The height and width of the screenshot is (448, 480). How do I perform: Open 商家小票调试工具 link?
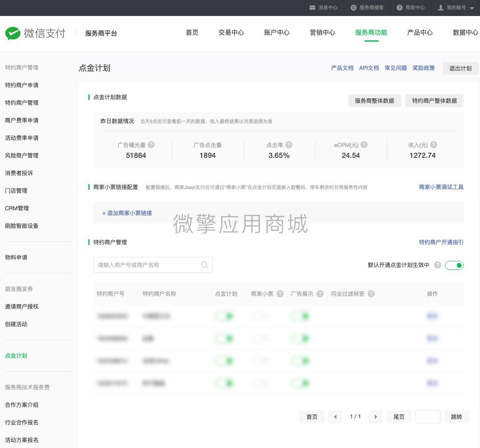point(441,187)
